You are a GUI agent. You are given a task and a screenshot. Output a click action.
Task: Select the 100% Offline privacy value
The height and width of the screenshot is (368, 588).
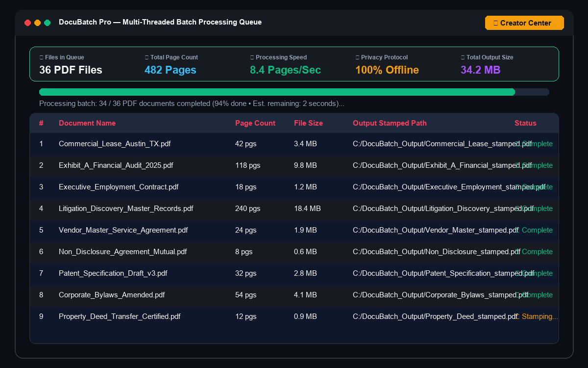click(387, 70)
